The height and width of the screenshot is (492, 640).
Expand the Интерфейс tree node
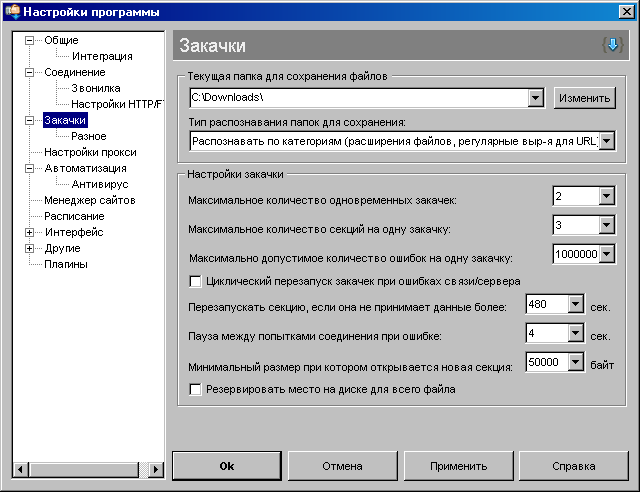point(29,232)
